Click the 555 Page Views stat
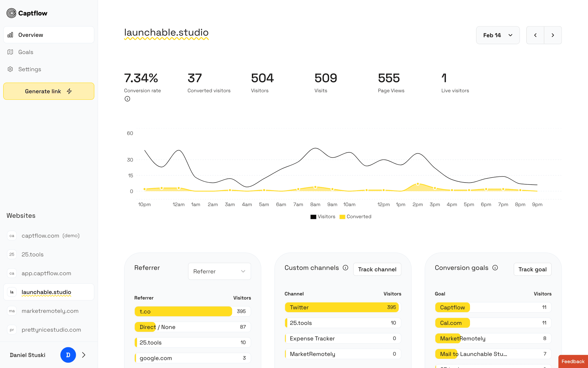Image resolution: width=588 pixels, height=368 pixels. pos(391,83)
